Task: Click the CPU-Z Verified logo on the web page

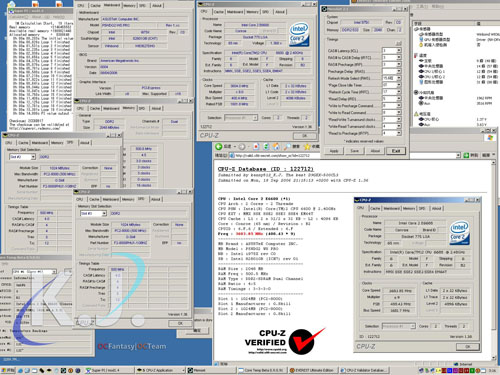Action: point(284,341)
